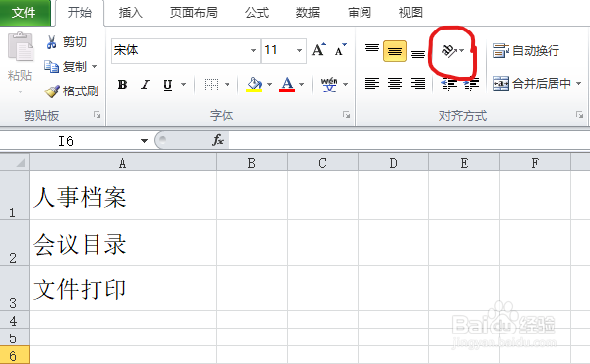Switch to 插入 insert tab
Viewport: 590px width, 364px height.
coord(131,13)
